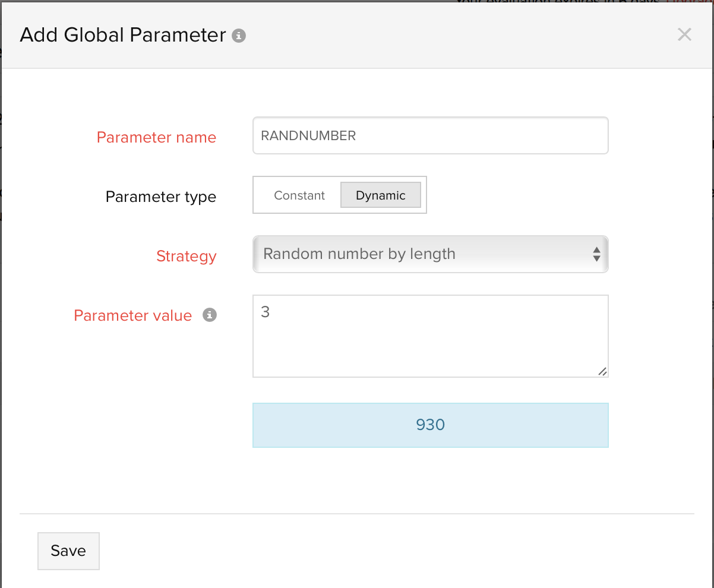
Task: Select the Dynamic parameter type
Action: click(380, 195)
